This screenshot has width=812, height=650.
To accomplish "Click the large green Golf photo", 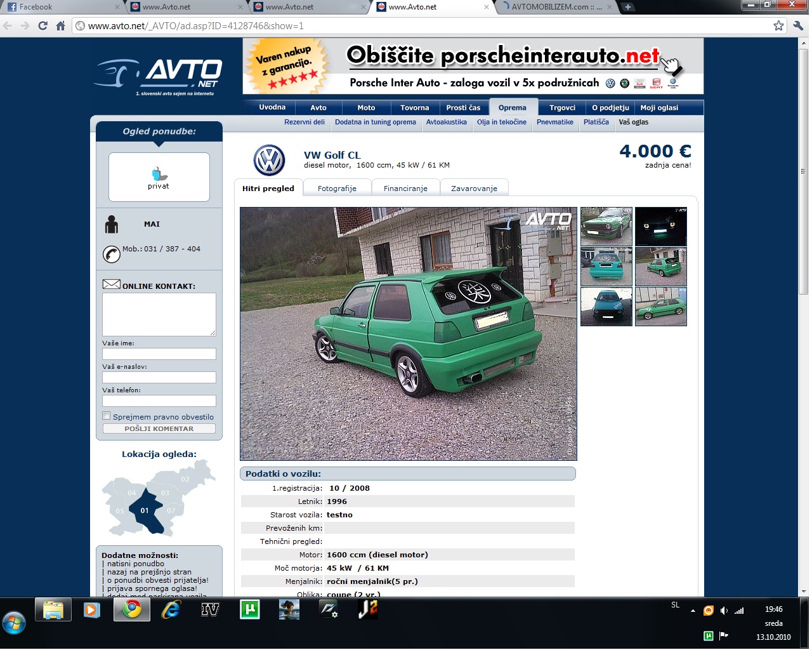I will coord(409,333).
